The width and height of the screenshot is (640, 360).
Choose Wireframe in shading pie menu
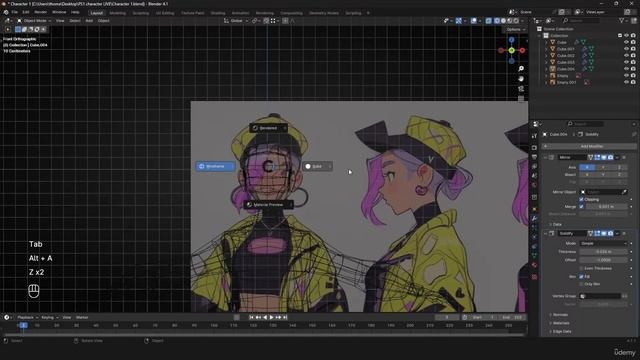point(215,167)
